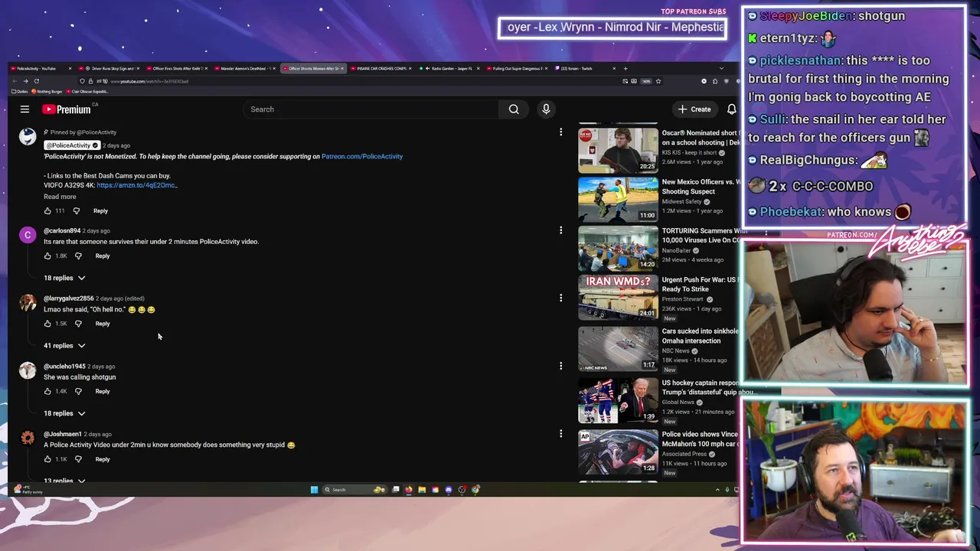Open a new browser tab

tap(626, 69)
